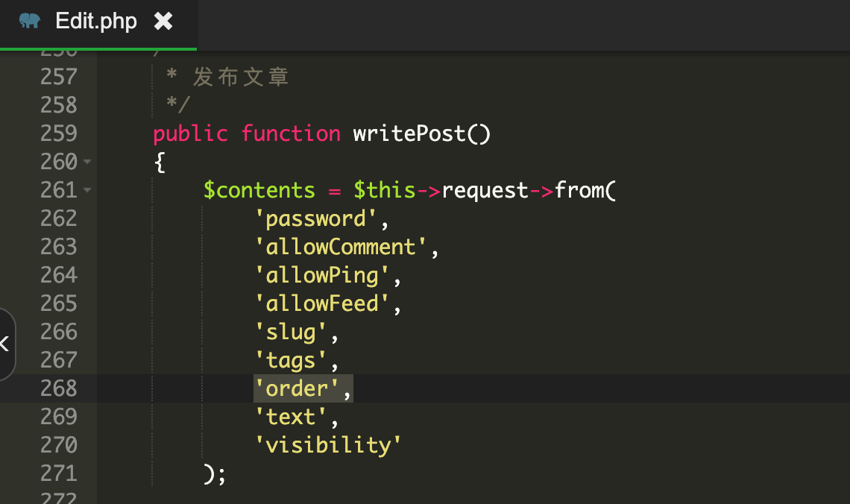Screen dimensions: 850x504
Task: Click the 'from(' method call
Action: click(585, 190)
